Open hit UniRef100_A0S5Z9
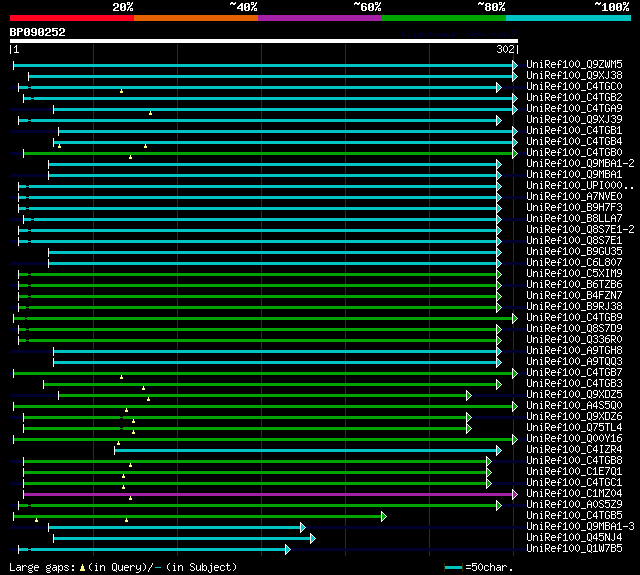Viewport: 640px width, 575px height. pyautogui.click(x=574, y=505)
